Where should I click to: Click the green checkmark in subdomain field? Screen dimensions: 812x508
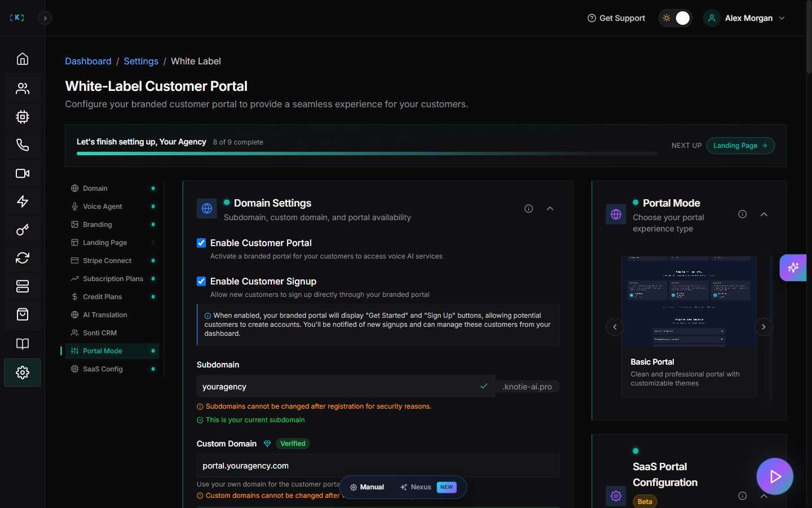coord(484,386)
